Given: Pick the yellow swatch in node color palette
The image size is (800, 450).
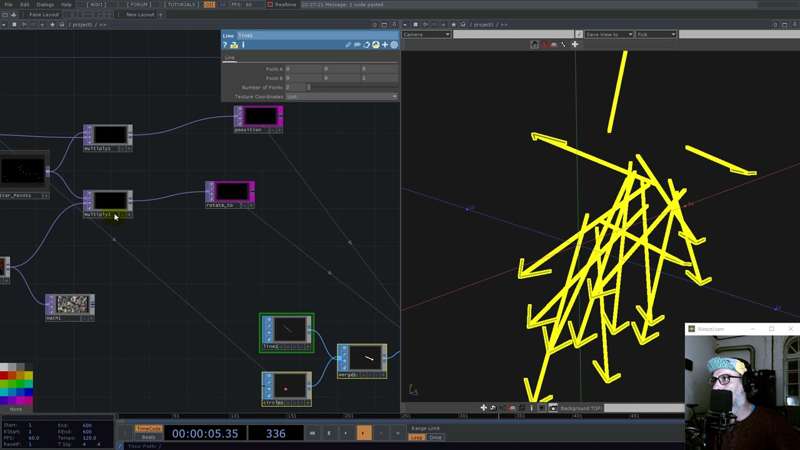Looking at the screenshot, I should point(28,376).
